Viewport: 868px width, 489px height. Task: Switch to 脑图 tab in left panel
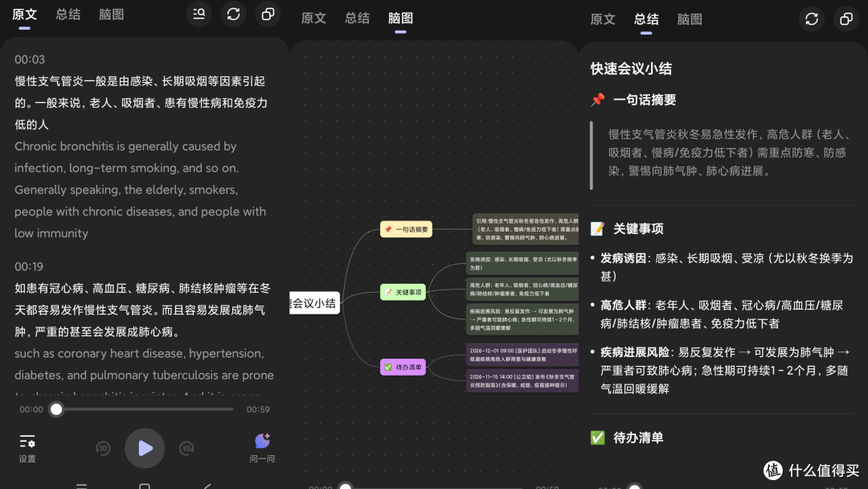tap(111, 15)
